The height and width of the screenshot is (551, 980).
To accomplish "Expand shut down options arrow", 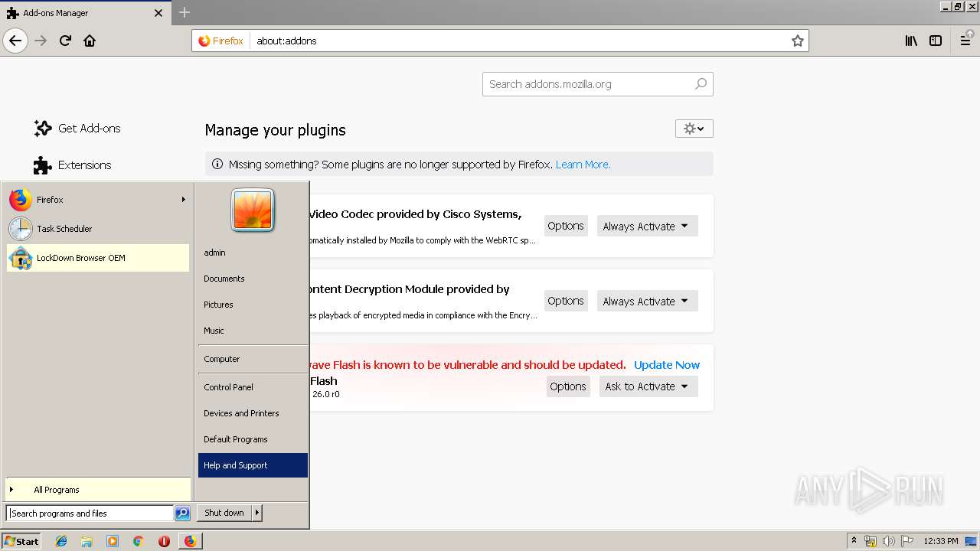I will coord(257,513).
